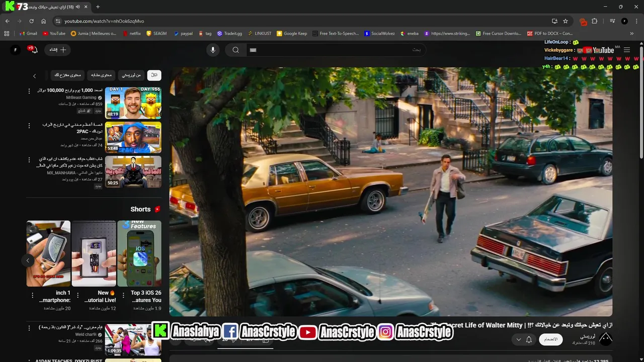Image resolution: width=644 pixels, height=362 pixels.
Task: Open the PDF to DOCX bookmark
Action: [550, 34]
